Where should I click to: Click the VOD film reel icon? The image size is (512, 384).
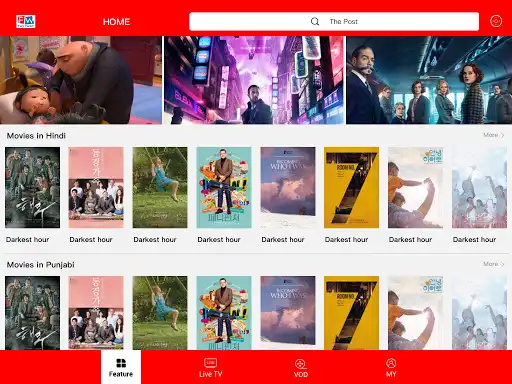[300, 364]
